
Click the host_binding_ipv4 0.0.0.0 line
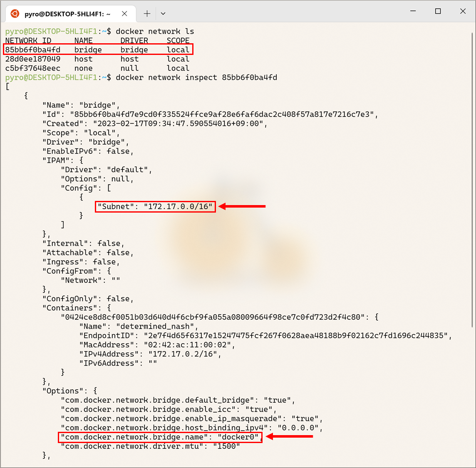192,428
